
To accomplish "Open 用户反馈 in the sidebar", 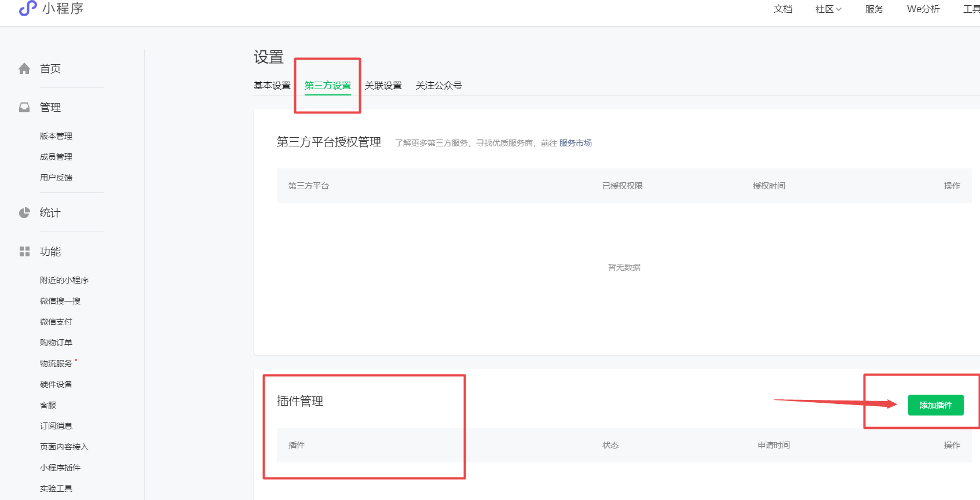I will click(56, 178).
